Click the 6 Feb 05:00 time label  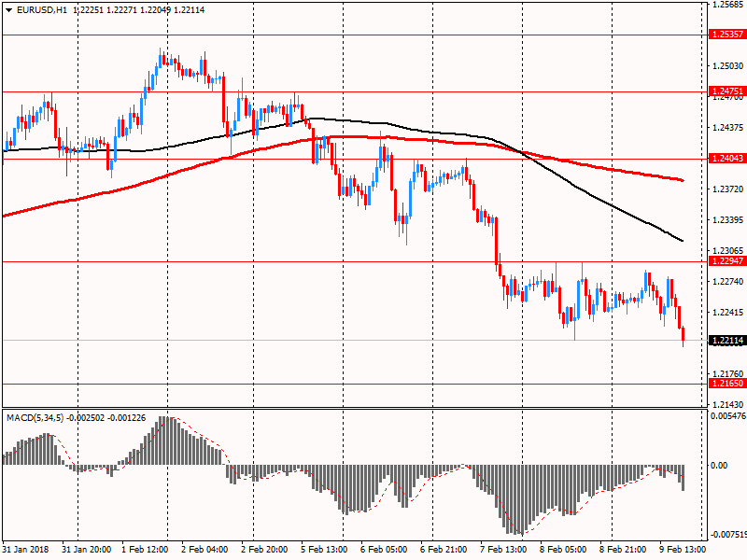[384, 549]
